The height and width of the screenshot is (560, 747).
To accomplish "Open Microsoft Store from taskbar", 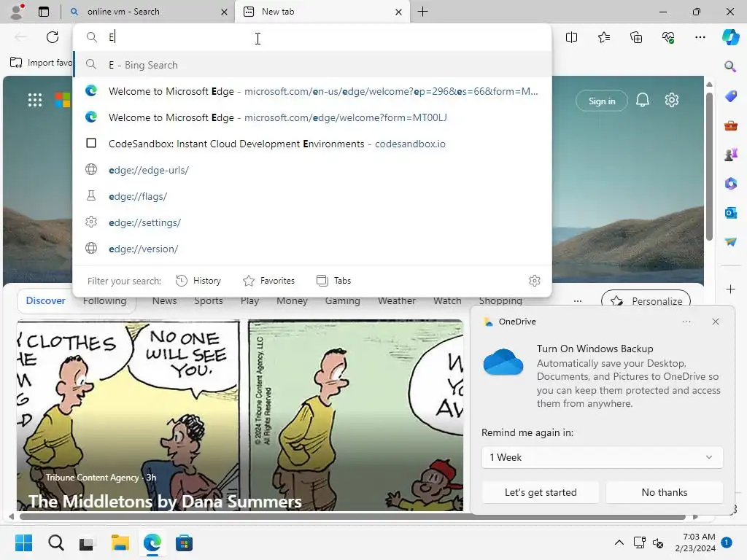I will coord(184,542).
